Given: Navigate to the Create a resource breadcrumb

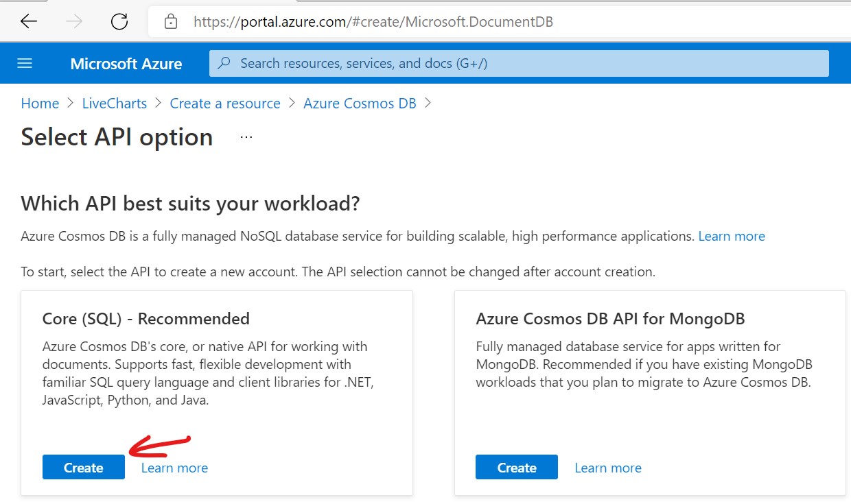Looking at the screenshot, I should coord(225,104).
